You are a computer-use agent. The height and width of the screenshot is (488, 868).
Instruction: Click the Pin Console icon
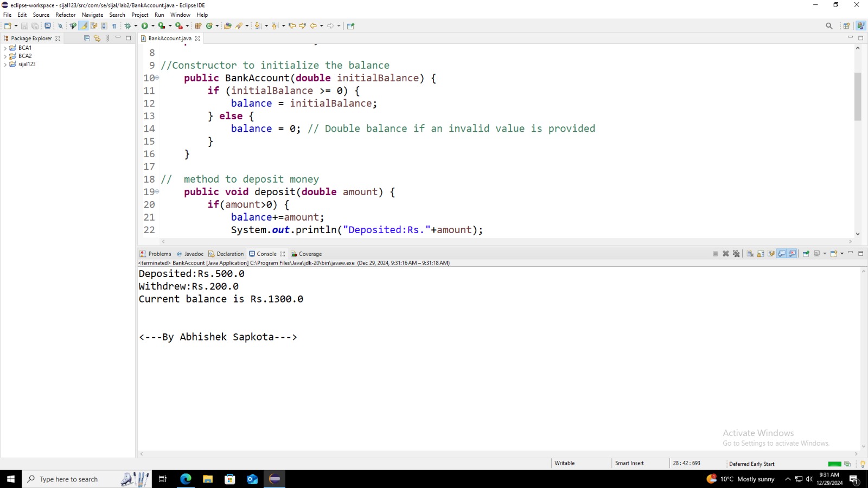point(806,254)
